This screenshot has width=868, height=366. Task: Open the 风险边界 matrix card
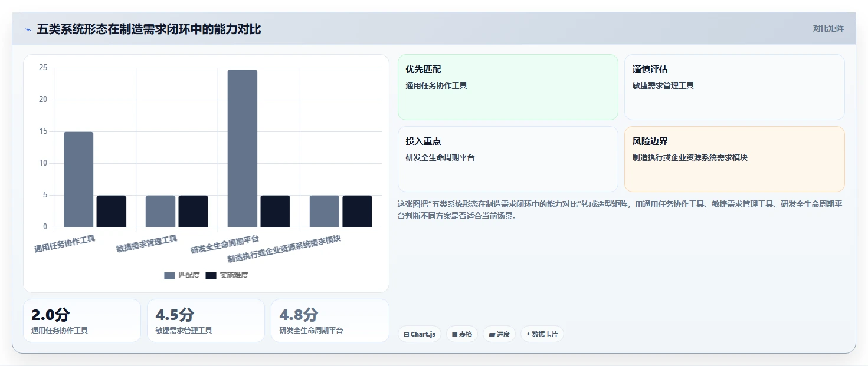click(x=735, y=159)
